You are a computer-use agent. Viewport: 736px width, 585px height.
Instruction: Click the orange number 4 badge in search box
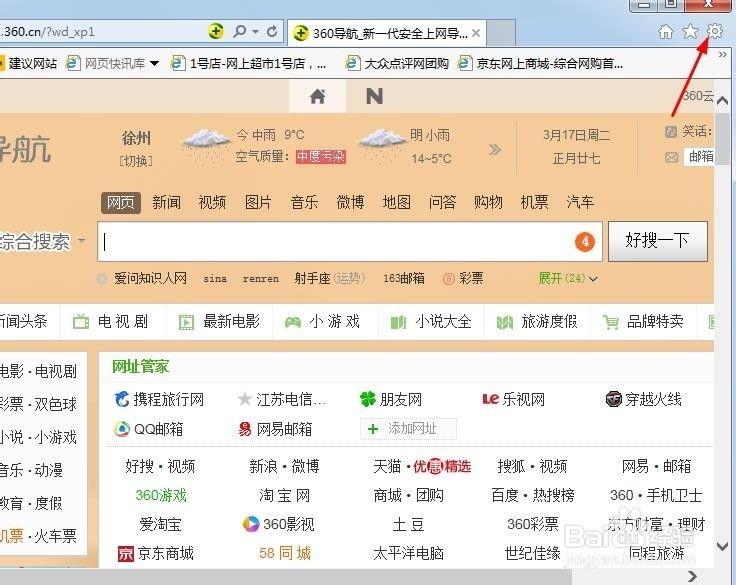tap(585, 242)
